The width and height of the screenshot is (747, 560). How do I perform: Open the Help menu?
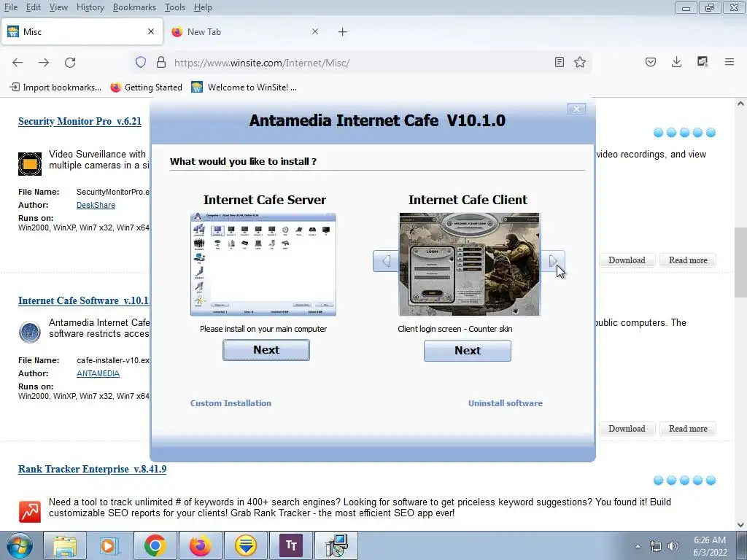tap(203, 7)
